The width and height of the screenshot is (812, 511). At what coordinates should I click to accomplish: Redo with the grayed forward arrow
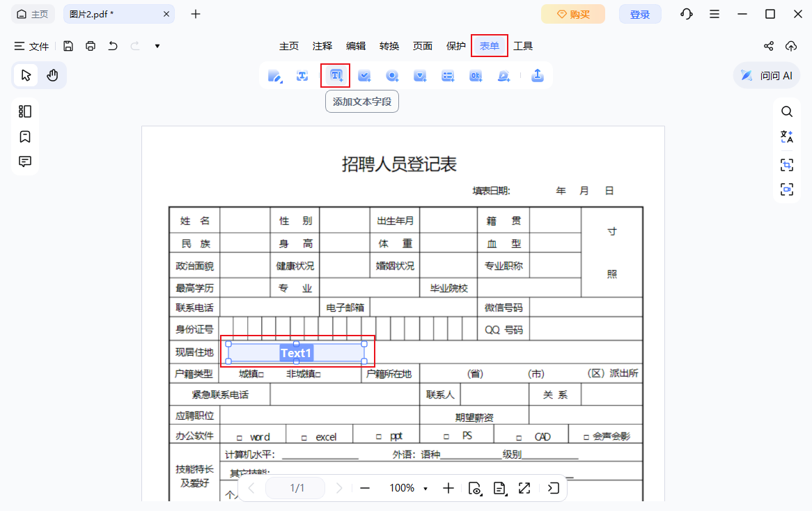135,46
